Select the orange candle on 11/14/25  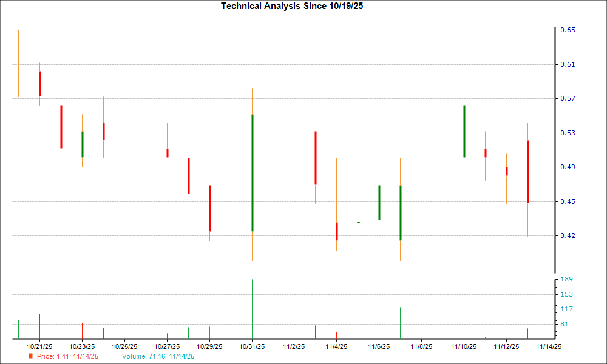(549, 246)
